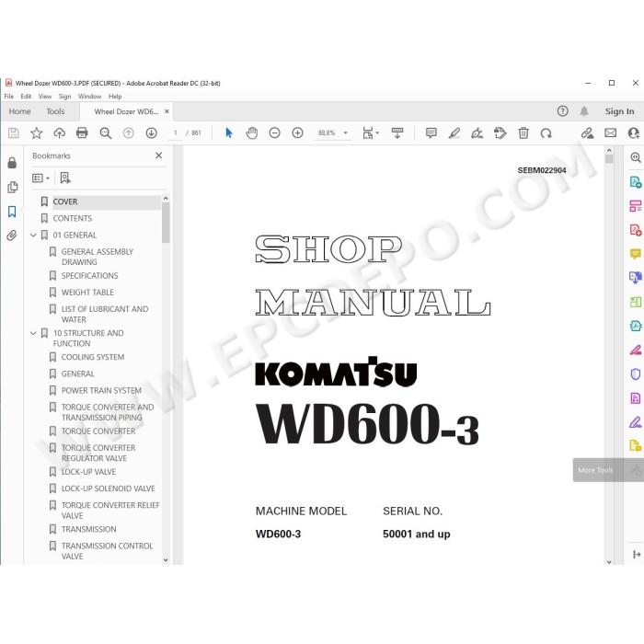Open the GENERAL ASSEMBLY DRAWING bookmark
The image size is (644, 644).
98,257
